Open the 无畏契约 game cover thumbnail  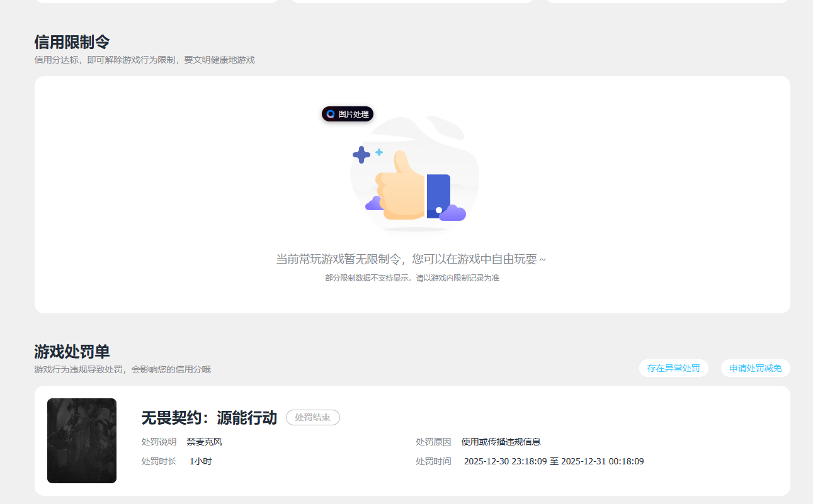tap(82, 440)
